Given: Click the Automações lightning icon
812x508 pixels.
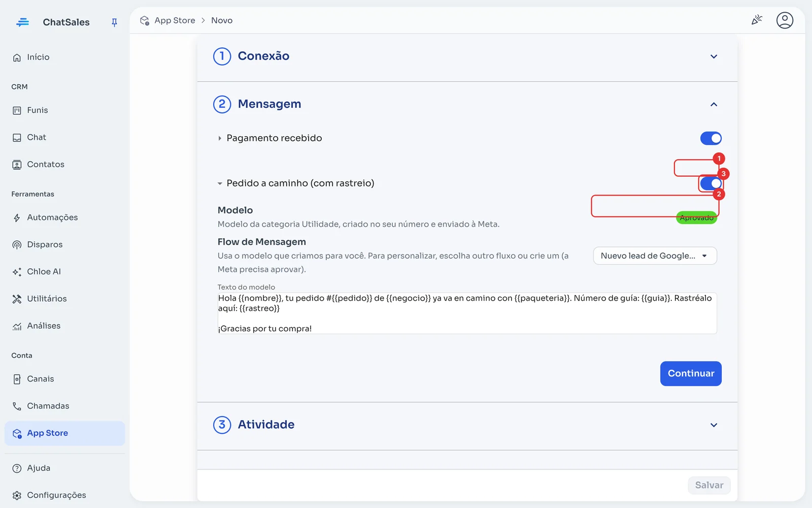Looking at the screenshot, I should click(17, 218).
